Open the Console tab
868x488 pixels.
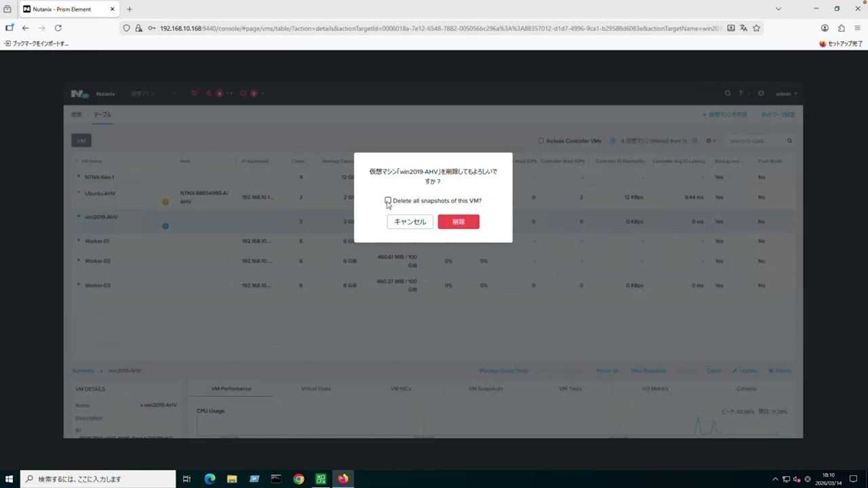point(747,389)
